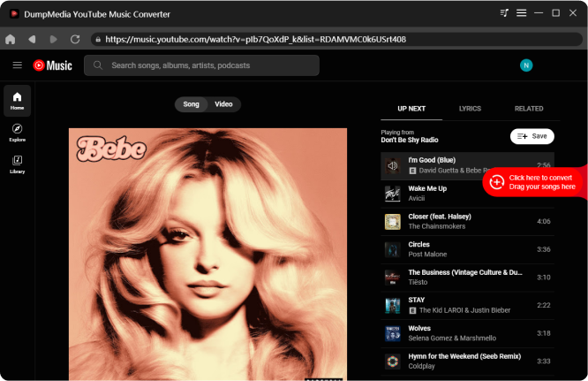The image size is (588, 381).
Task: Switch to Video mode
Action: point(223,104)
